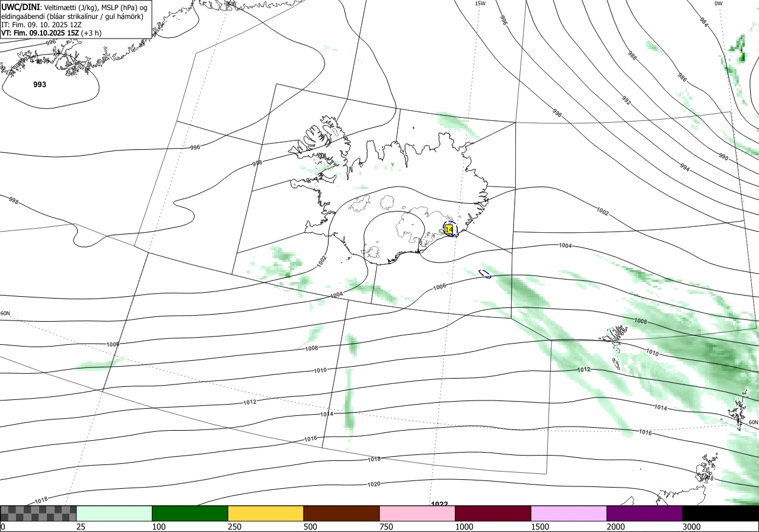Pick the dark green 100–250 legend swatch
Image resolution: width=759 pixels, height=532 pixels.
(x=190, y=513)
